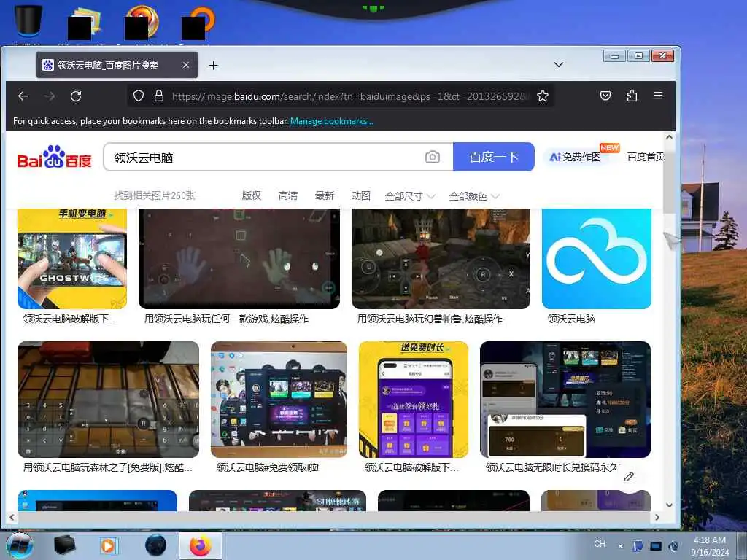The height and width of the screenshot is (560, 747).
Task: Click caption 用领沃云电脑玩任何一款游戏,炫酷操作
Action: tap(226, 319)
